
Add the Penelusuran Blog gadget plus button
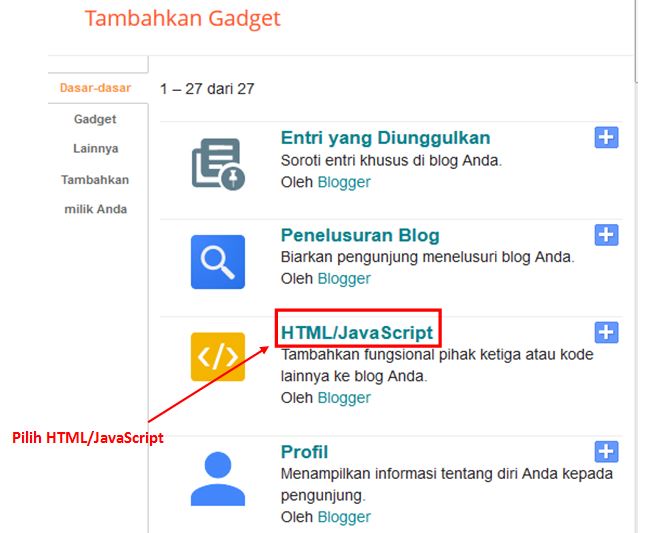tap(606, 235)
